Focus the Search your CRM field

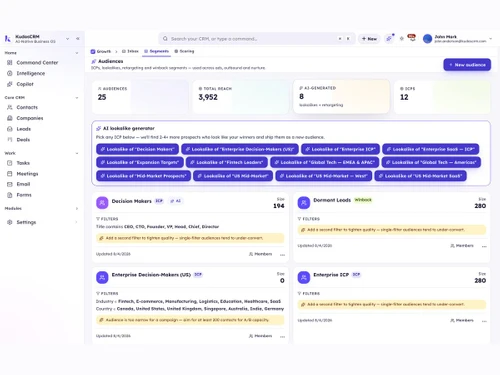coord(257,39)
